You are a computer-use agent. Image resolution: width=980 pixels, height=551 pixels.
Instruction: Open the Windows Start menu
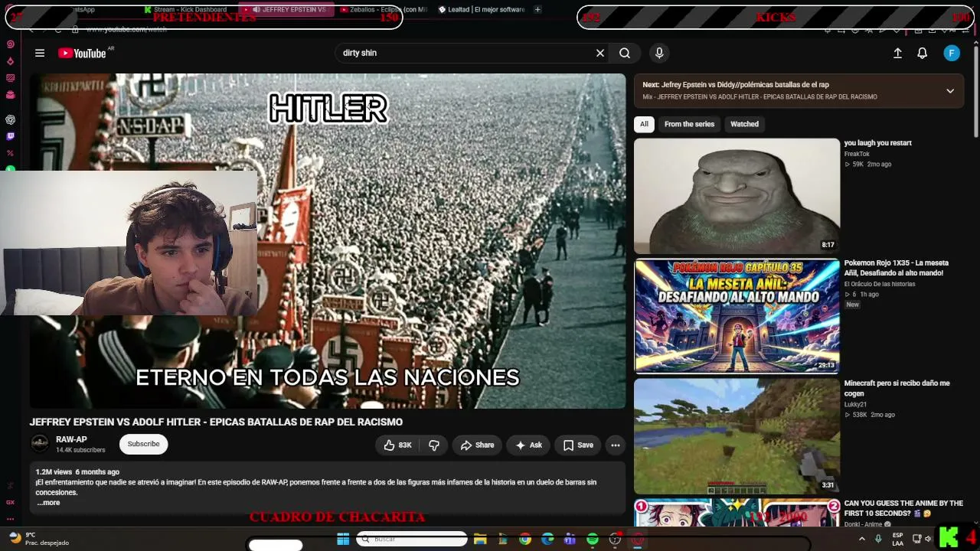(343, 540)
